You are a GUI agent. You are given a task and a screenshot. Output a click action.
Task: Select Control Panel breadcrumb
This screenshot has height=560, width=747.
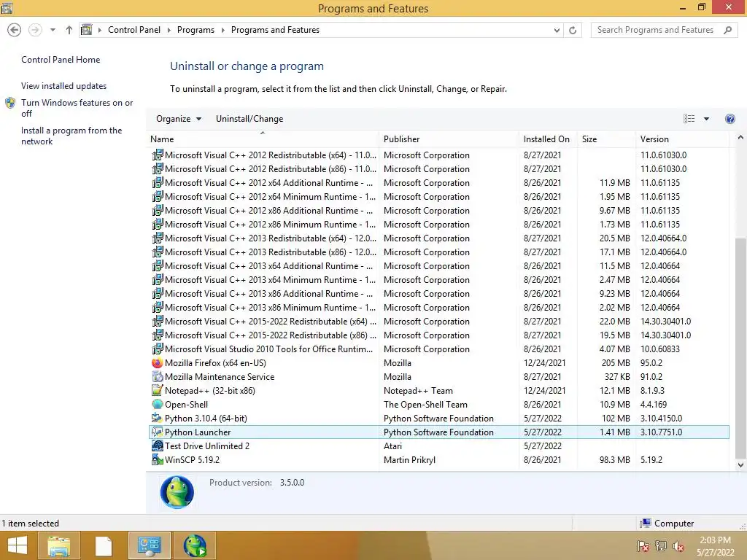pyautogui.click(x=134, y=29)
